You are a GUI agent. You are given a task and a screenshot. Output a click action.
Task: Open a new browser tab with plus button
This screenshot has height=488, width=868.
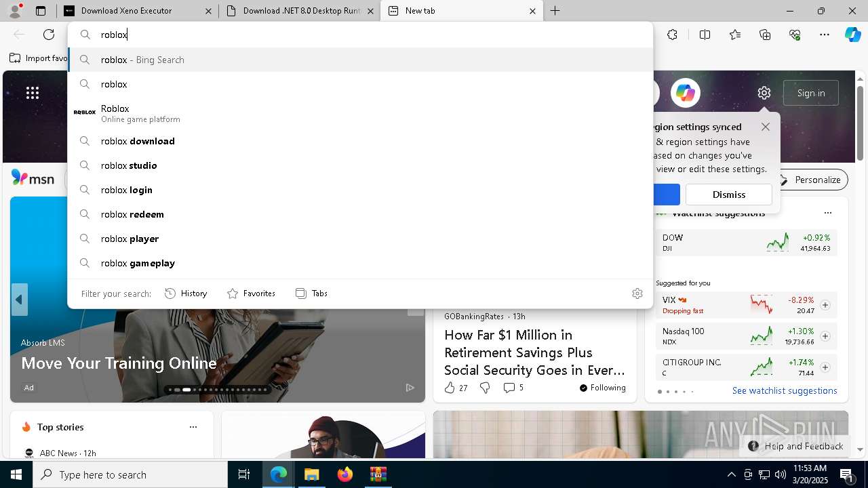click(x=555, y=11)
